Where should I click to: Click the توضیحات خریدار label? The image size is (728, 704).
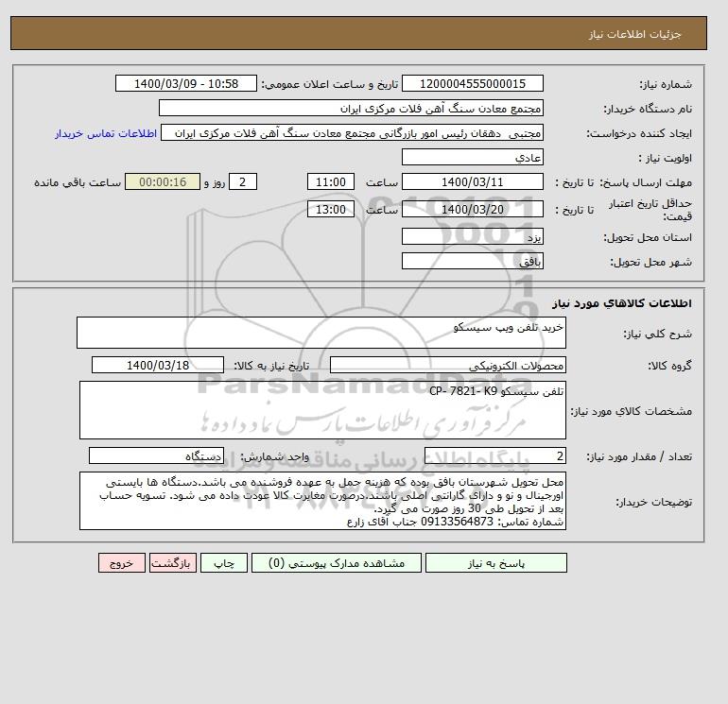click(x=654, y=502)
